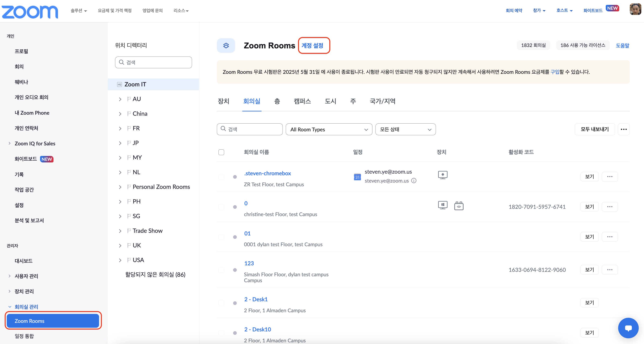
Task: Open the 2 - Desk10 room link
Action: pos(258,330)
